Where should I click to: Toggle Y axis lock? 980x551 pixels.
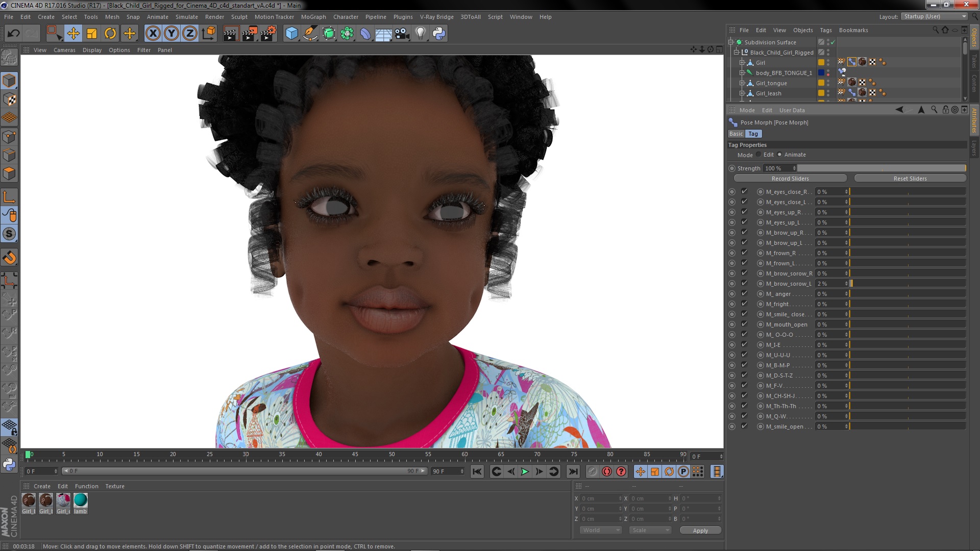tap(171, 34)
